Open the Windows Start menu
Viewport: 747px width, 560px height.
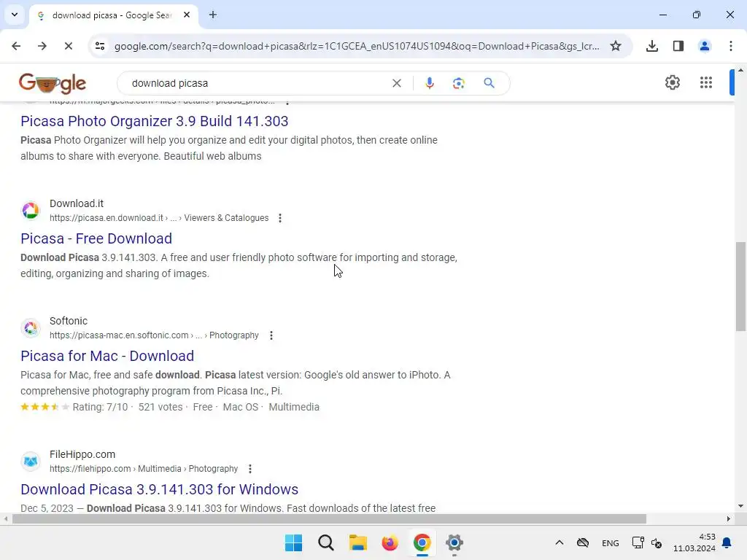click(x=293, y=542)
